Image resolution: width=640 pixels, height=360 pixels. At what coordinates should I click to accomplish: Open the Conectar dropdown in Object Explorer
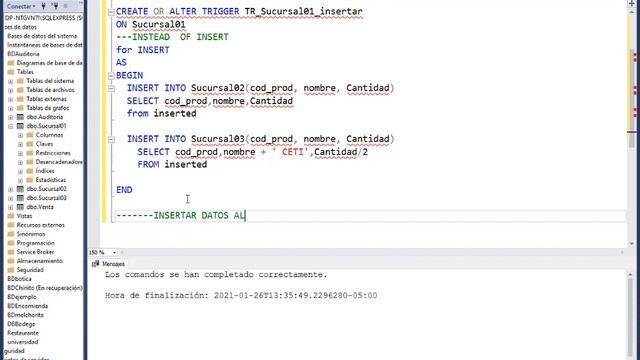(21, 6)
